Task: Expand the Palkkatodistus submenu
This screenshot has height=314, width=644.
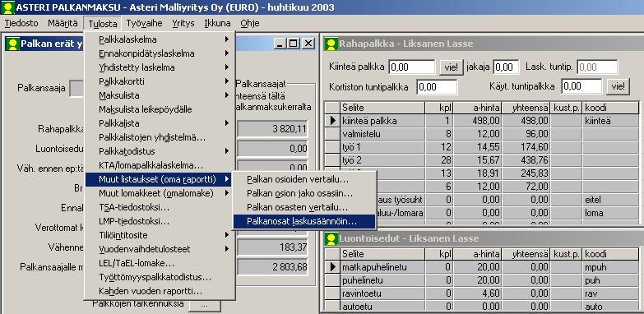Action: tap(159, 151)
